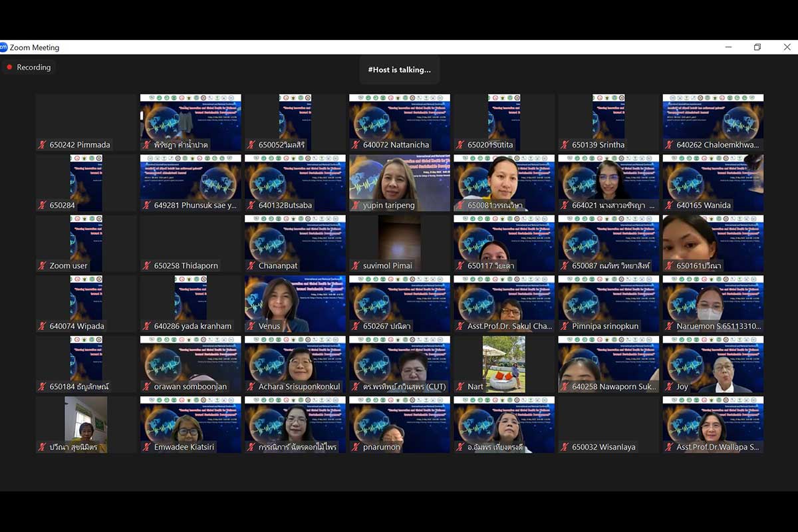This screenshot has width=798, height=532.
Task: Click muted microphone icon beside Joy
Action: 669,387
